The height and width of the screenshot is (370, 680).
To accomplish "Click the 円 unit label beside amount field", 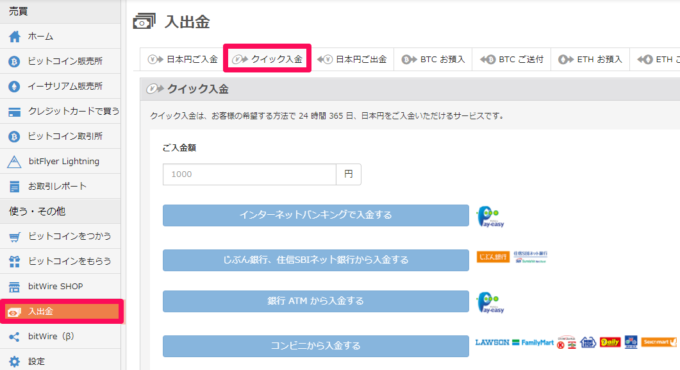I will coord(349,174).
